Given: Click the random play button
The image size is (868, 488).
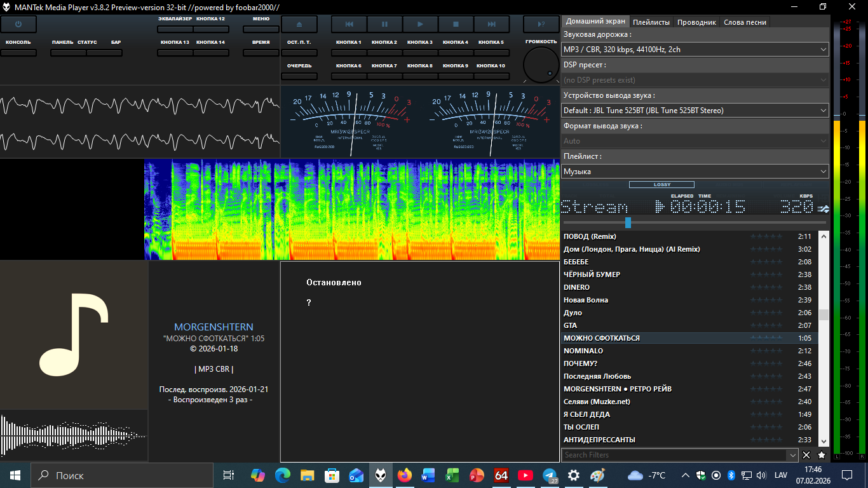Looking at the screenshot, I should (541, 24).
